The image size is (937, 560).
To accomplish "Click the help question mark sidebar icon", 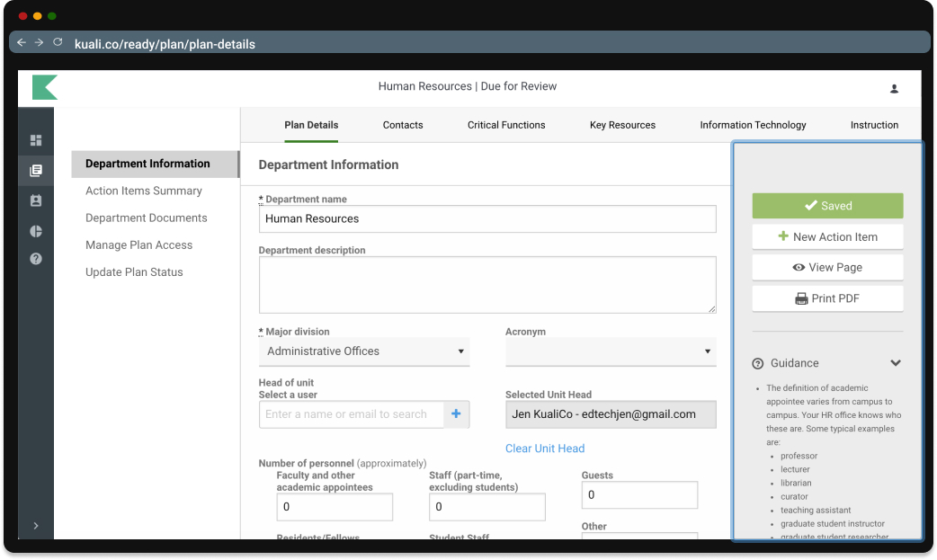I will [x=36, y=259].
